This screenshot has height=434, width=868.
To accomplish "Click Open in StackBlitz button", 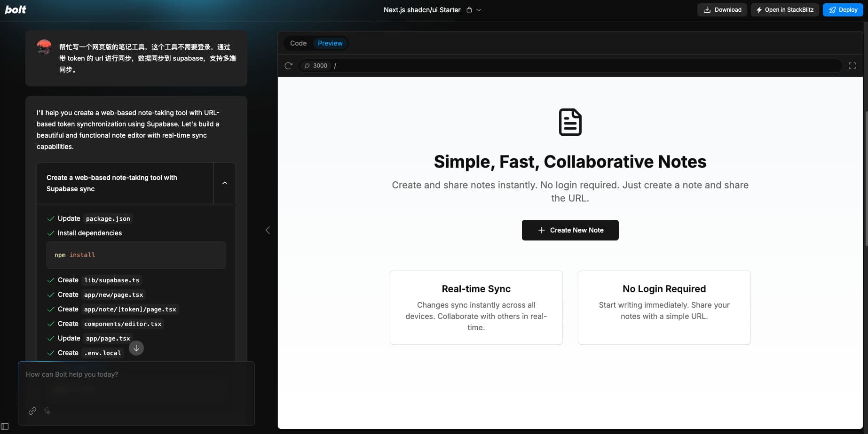I will 784,10.
